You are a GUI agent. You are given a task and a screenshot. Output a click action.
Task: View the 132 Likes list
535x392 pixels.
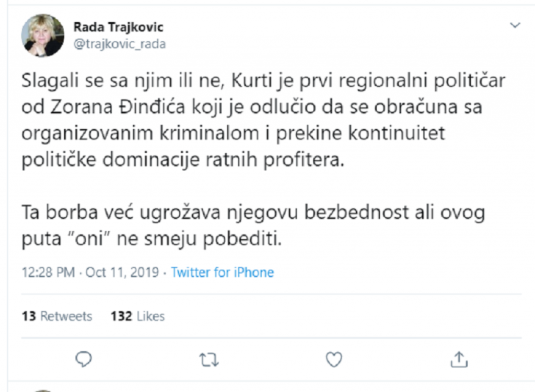pos(137,316)
